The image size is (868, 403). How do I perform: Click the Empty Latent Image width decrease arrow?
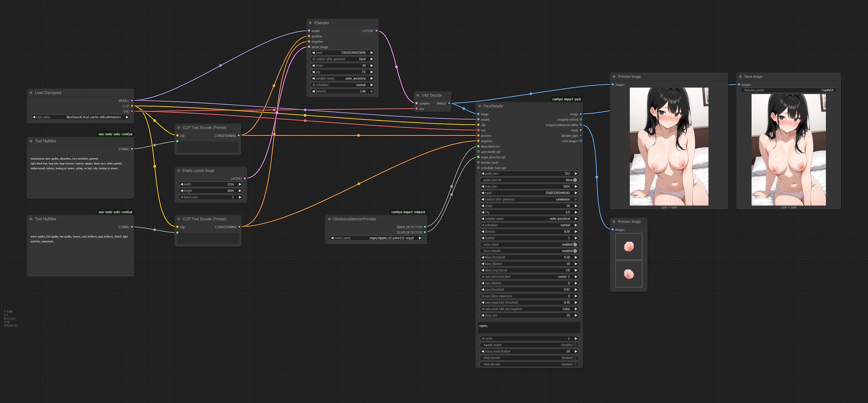[182, 184]
